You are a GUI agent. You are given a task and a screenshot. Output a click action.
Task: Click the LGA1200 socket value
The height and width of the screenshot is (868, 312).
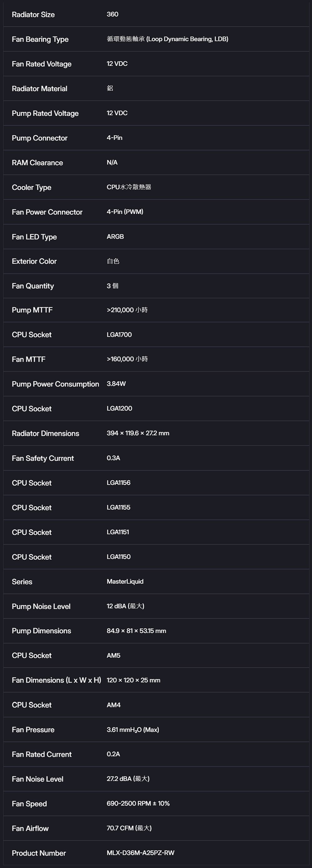coord(119,408)
